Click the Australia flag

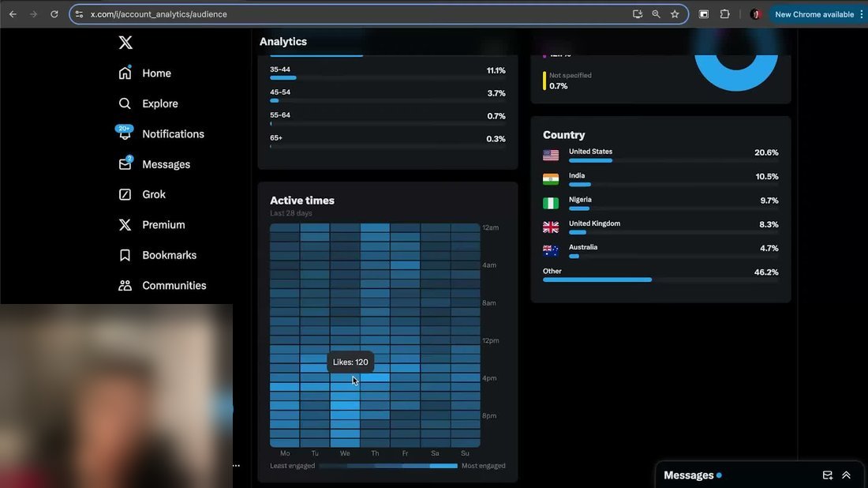tap(551, 251)
